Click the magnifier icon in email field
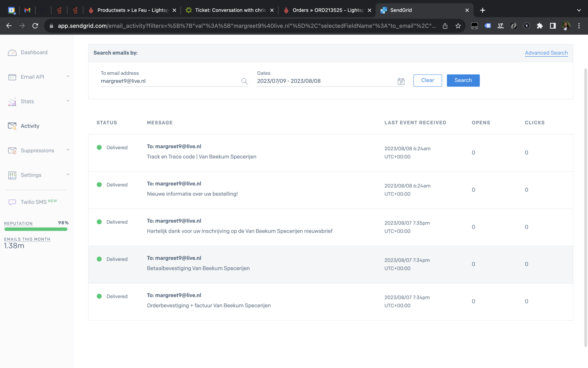 (x=244, y=81)
